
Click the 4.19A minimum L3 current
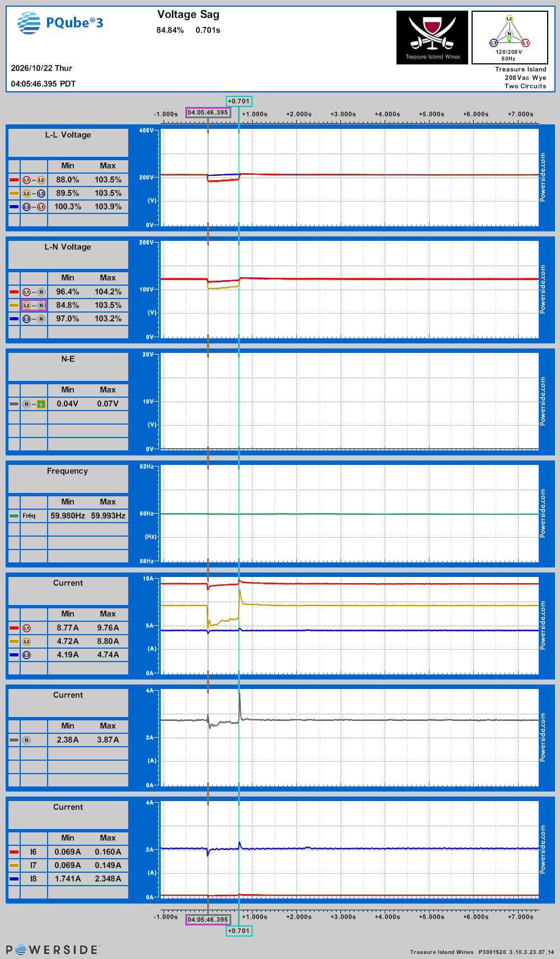68,655
